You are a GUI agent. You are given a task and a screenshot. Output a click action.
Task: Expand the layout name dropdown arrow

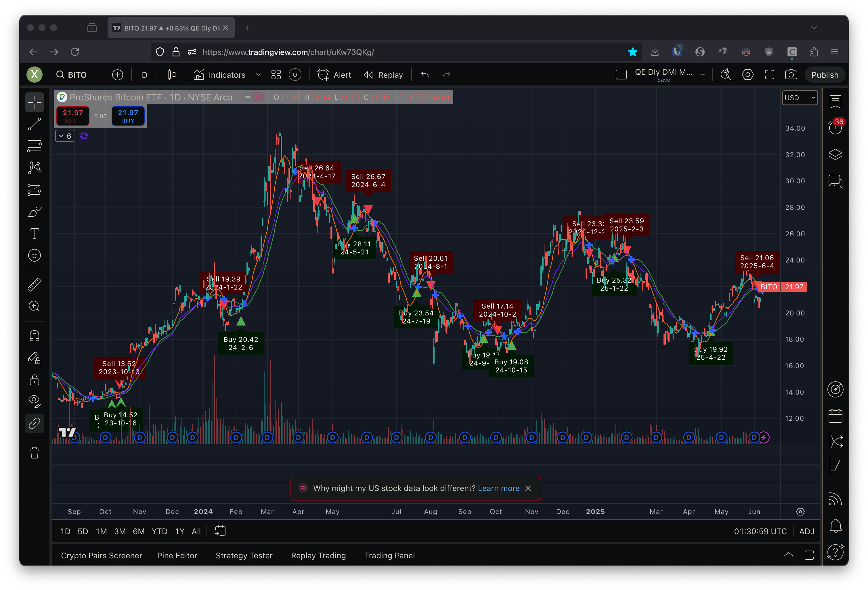[x=703, y=75]
